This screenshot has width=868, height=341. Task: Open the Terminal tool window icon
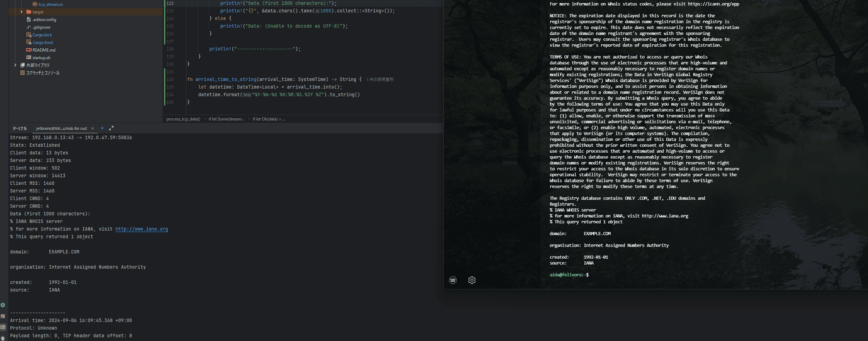coord(3,327)
